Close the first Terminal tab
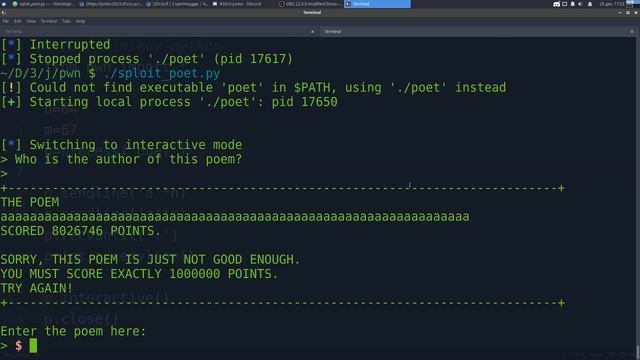This screenshot has width=640, height=360. click(313, 31)
